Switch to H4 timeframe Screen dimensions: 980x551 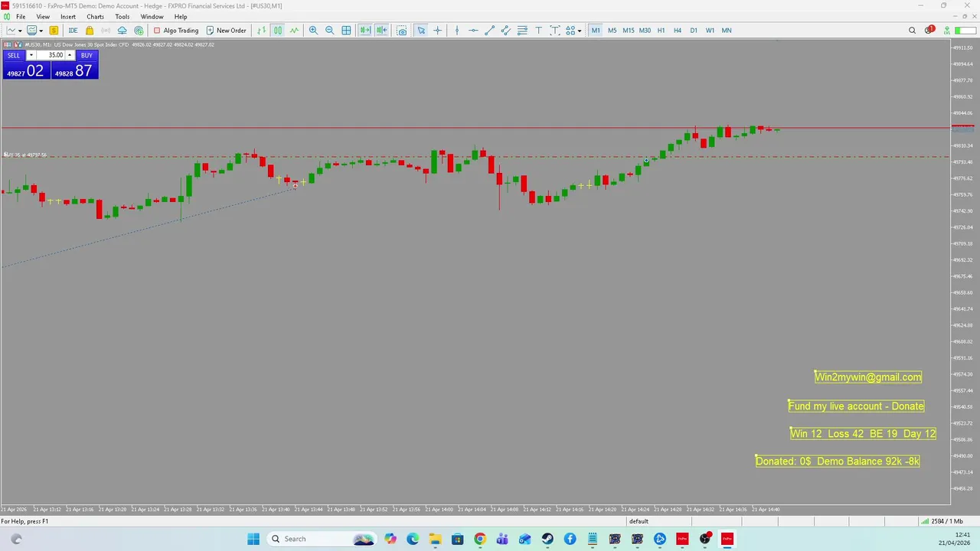[x=677, y=31]
